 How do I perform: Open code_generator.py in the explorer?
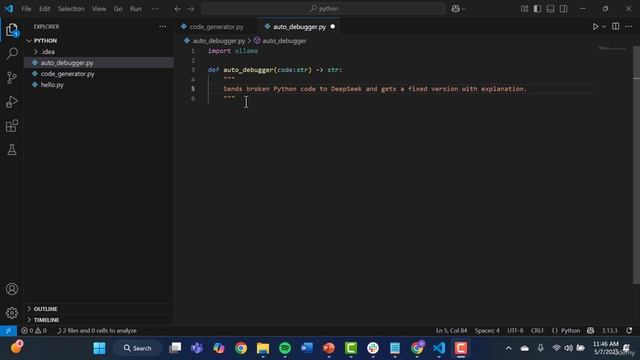pos(67,74)
